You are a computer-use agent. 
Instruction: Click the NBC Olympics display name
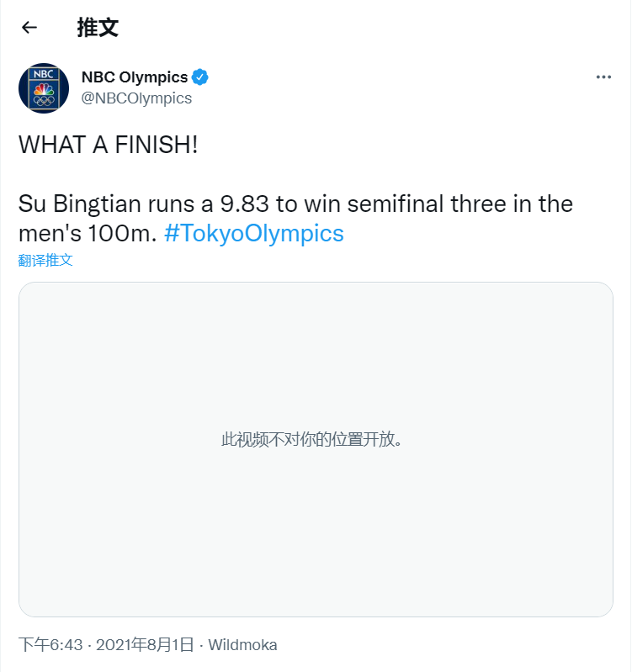(x=135, y=77)
